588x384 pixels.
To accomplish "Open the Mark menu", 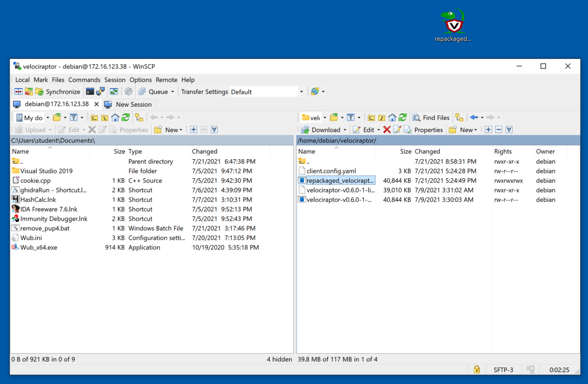I will coord(40,80).
